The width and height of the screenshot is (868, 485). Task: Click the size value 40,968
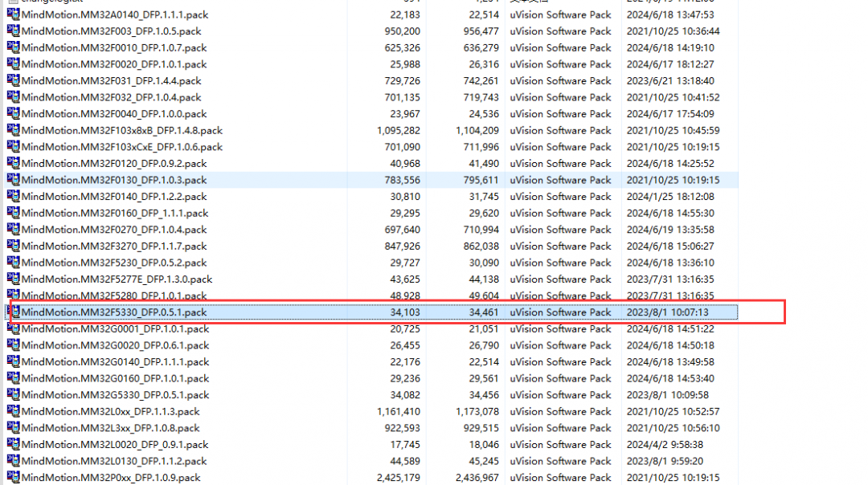[405, 164]
